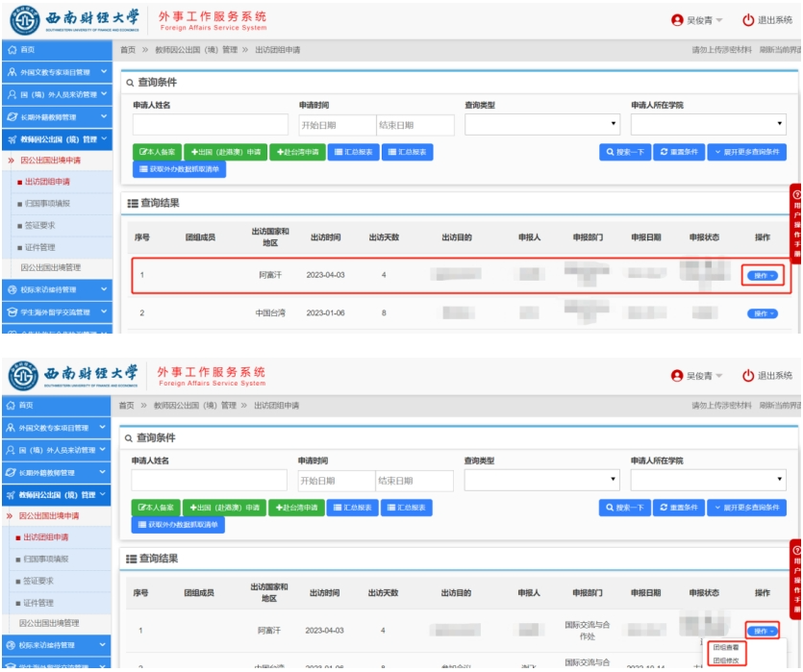Open 申请人所在学院 dropdown in lower screenshot
This screenshot has width=803, height=672.
tap(708, 480)
